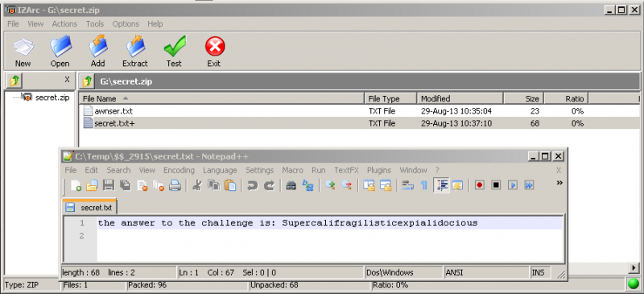Screen dimensions: 644x294
Task: Create new document in Notepad++ toolbar
Action: (76, 185)
